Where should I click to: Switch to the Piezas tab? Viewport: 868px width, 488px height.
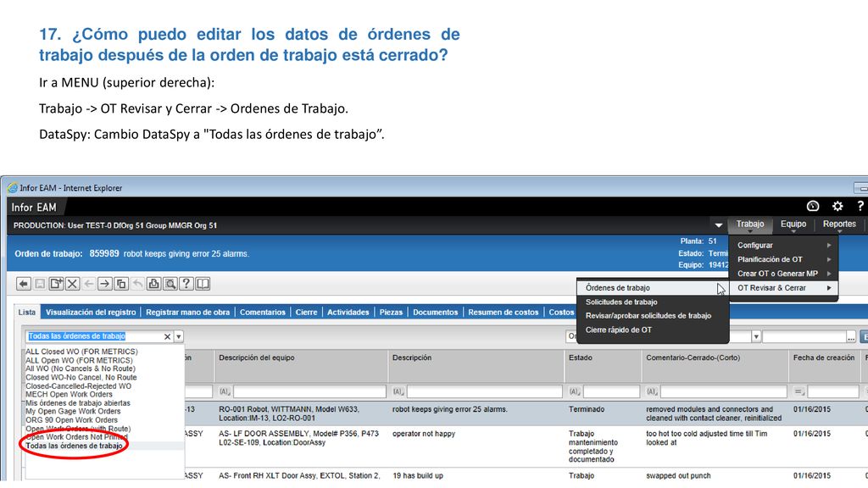click(391, 313)
